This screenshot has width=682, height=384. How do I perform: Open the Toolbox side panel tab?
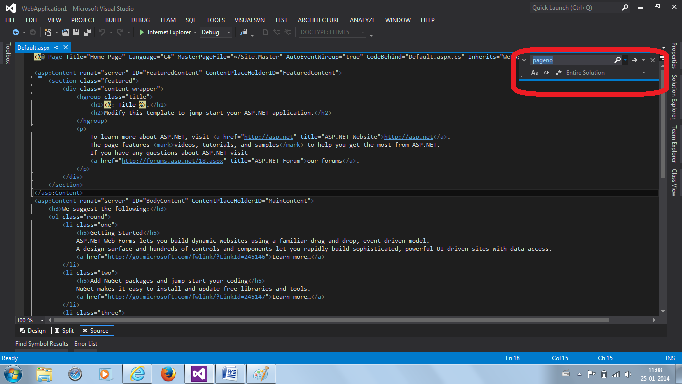tap(7, 53)
